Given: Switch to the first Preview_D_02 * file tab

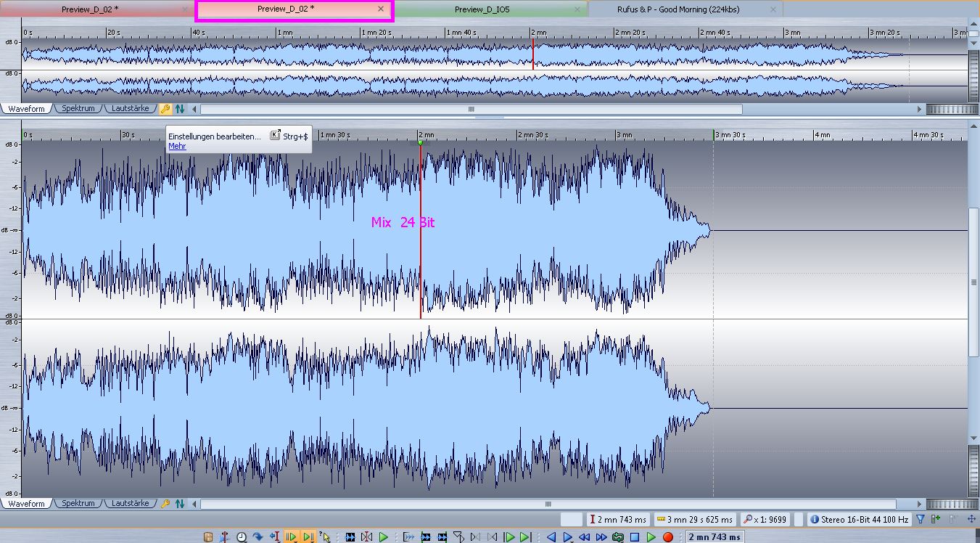Looking at the screenshot, I should tap(91, 9).
